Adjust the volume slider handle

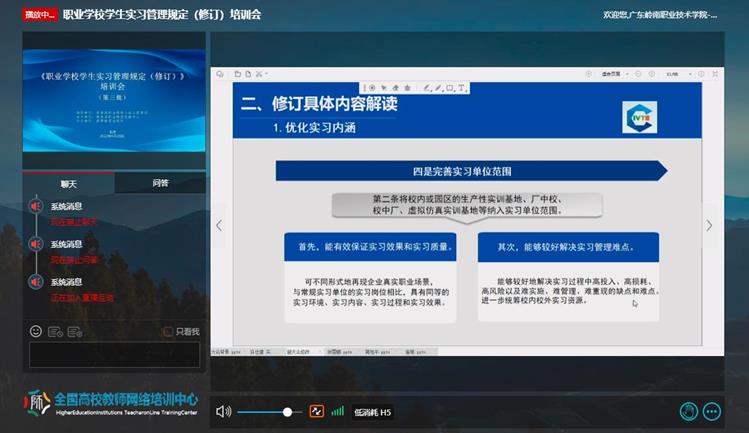pyautogui.click(x=288, y=412)
